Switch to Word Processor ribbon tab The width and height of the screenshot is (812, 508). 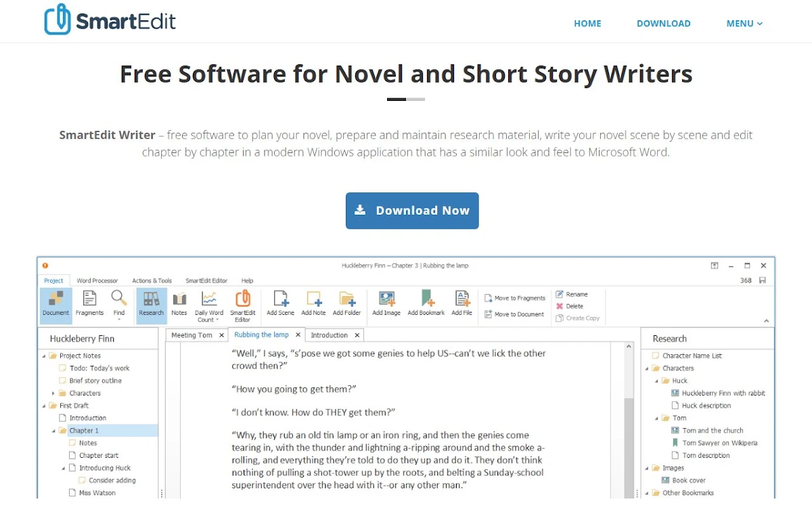(97, 280)
